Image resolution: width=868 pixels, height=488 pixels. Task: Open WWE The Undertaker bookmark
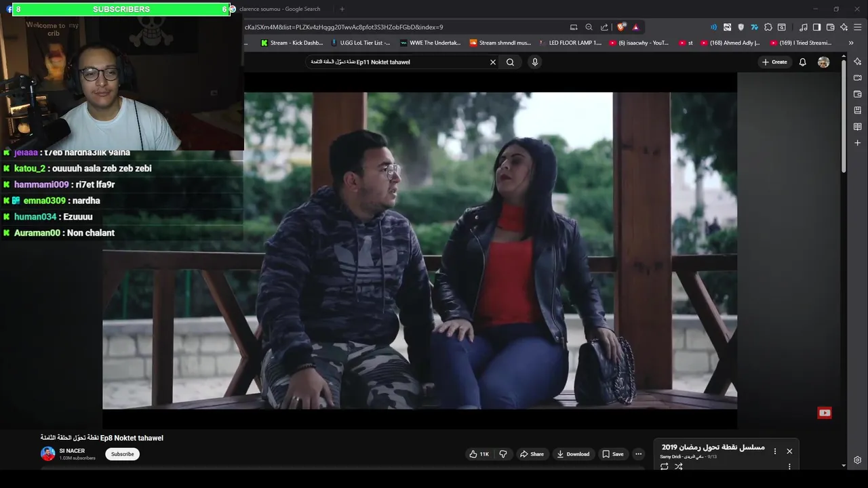click(x=430, y=43)
